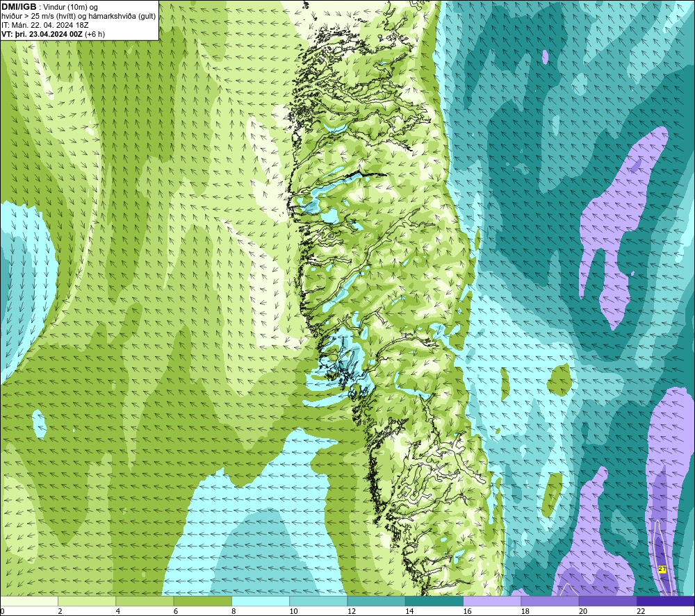Click the 8–10 m/s pale cyan swatch
Screen dimensions: 695x616
pyautogui.click(x=261, y=601)
